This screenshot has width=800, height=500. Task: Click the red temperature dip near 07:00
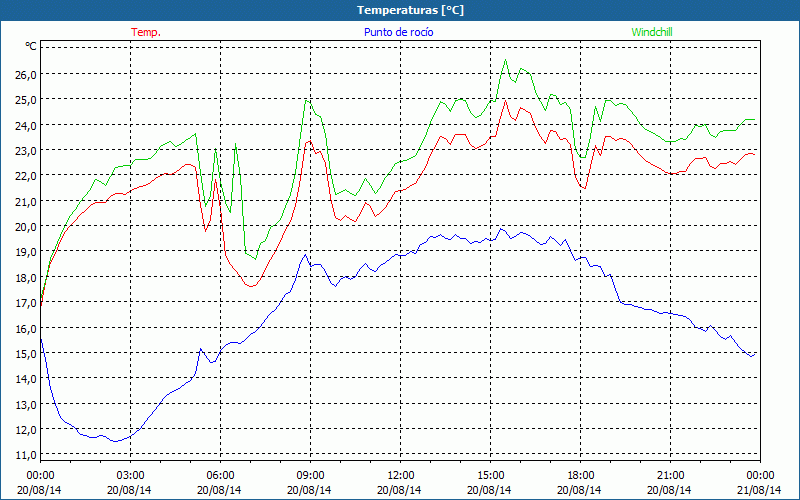(251, 286)
